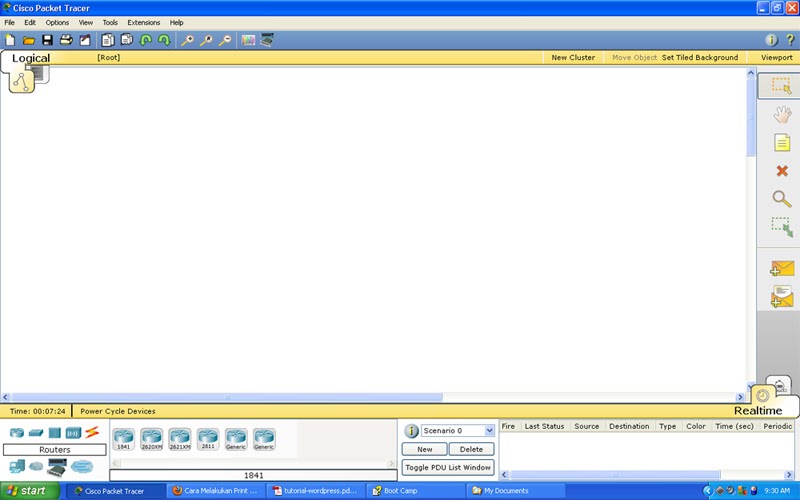Image resolution: width=800 pixels, height=500 pixels.
Task: Create a new file with the New icon
Action: (x=10, y=40)
